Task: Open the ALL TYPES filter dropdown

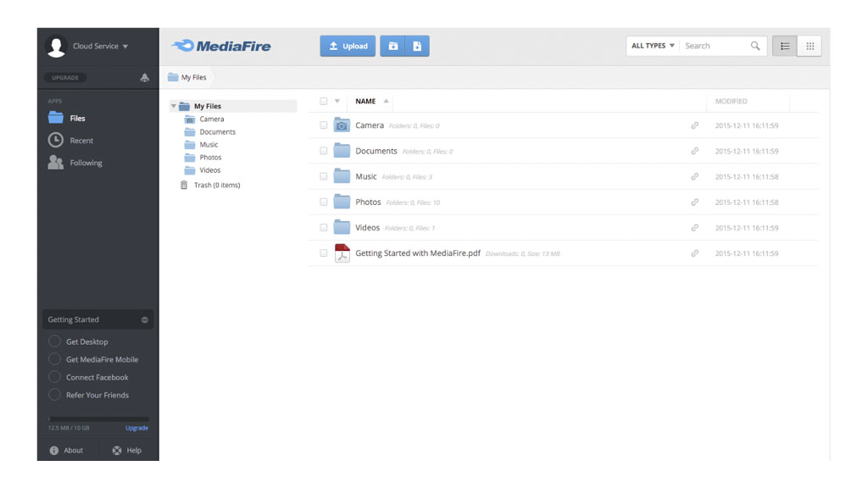Action: tap(653, 46)
